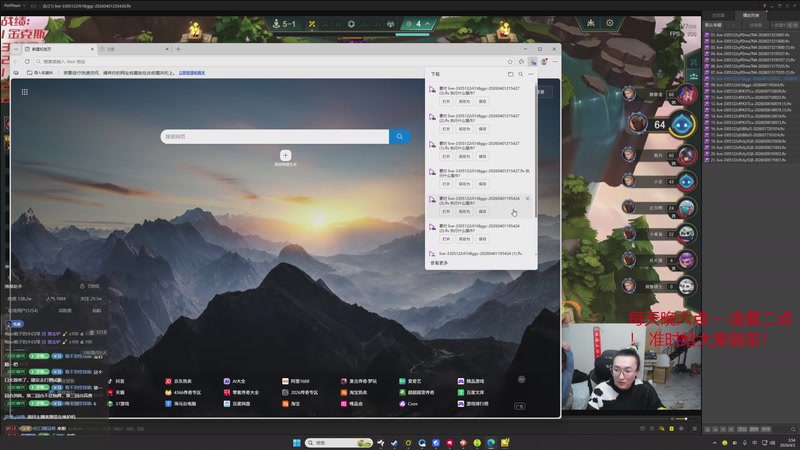The image size is (800, 450).
Task: Open the Edge downloads toolbar icon
Action: 533,62
